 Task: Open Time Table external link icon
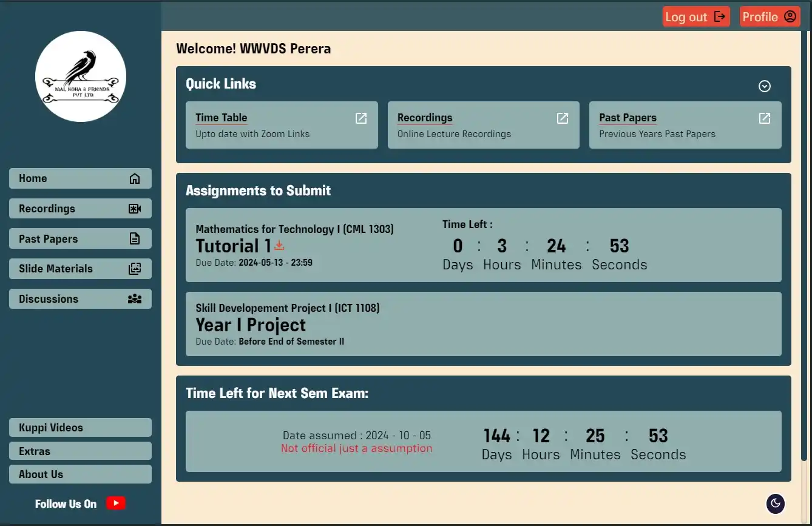[361, 118]
